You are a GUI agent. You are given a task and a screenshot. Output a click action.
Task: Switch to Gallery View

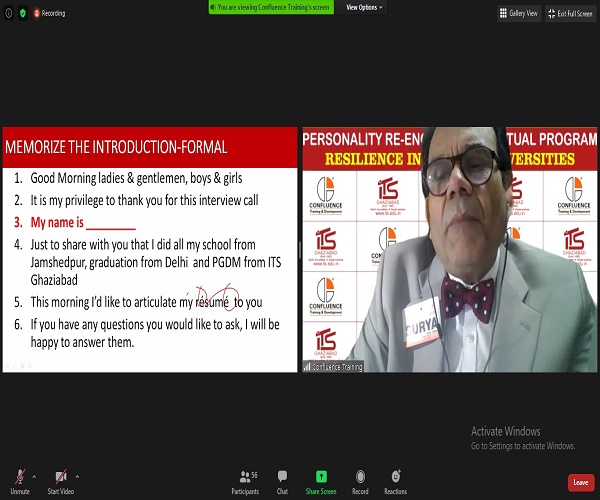click(519, 13)
